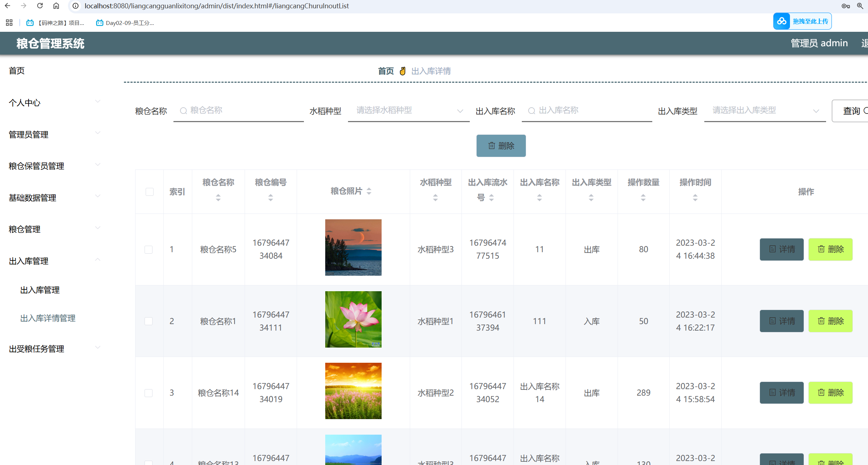Click the 出入库名称 search input field
868x465 pixels.
(587, 111)
